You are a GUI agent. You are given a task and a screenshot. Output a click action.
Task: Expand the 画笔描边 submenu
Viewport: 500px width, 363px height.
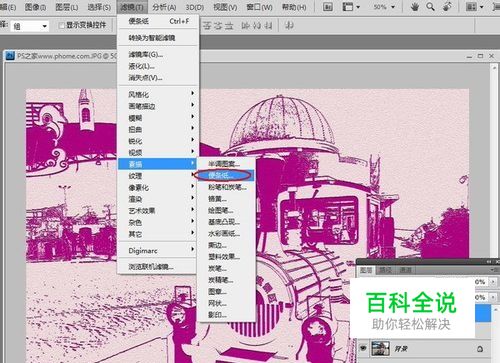157,106
